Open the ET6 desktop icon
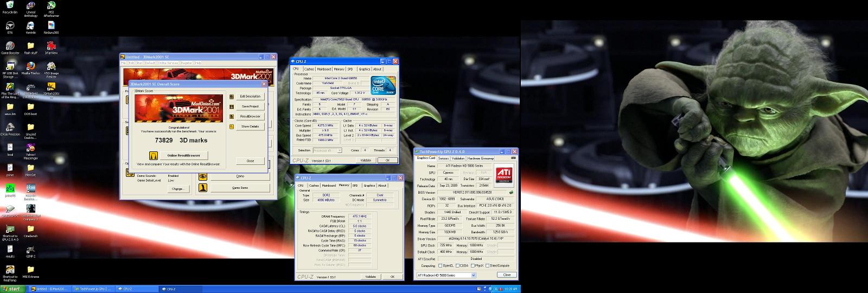The width and height of the screenshot is (868, 293). [10, 26]
